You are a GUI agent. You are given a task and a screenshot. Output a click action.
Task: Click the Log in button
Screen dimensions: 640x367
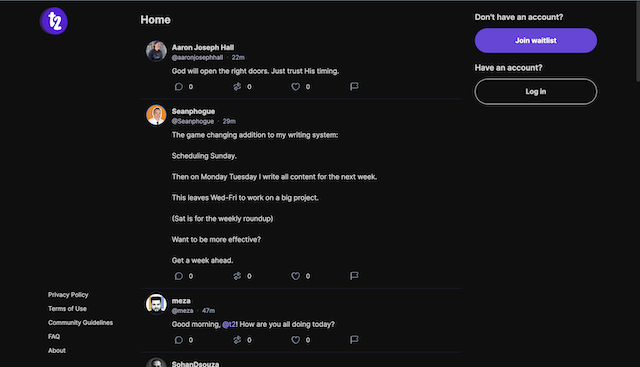(536, 91)
